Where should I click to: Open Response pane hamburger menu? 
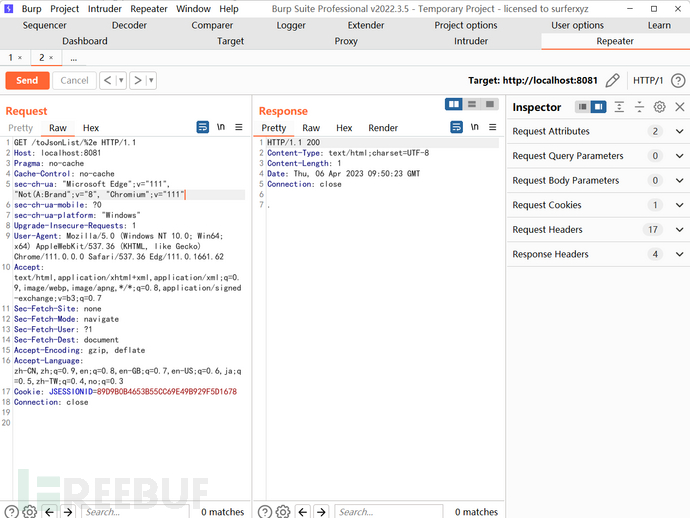[492, 127]
